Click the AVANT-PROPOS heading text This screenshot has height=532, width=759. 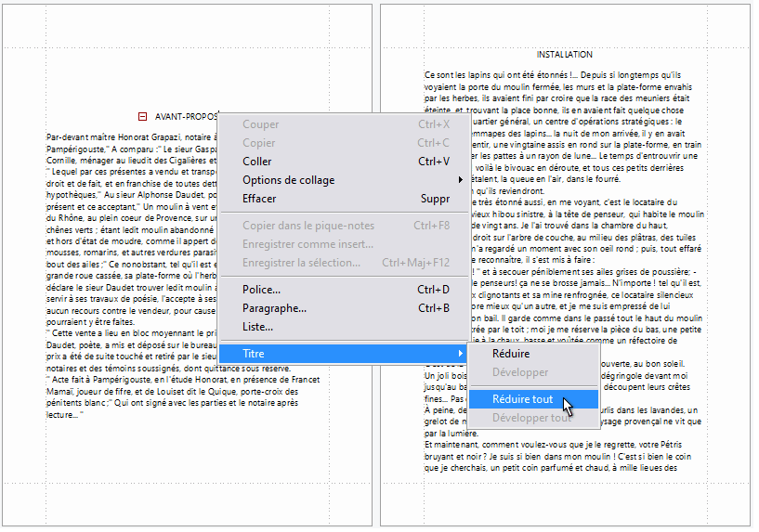[x=186, y=117]
